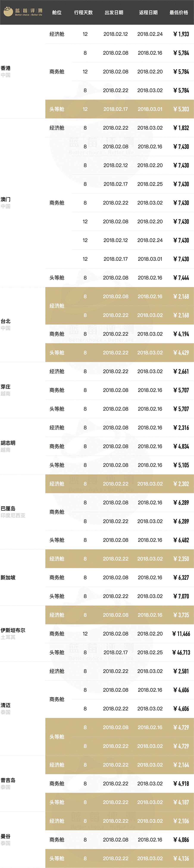Select the 最低价格 column header
Screen dimensions: 194x868
pyautogui.click(x=179, y=13)
